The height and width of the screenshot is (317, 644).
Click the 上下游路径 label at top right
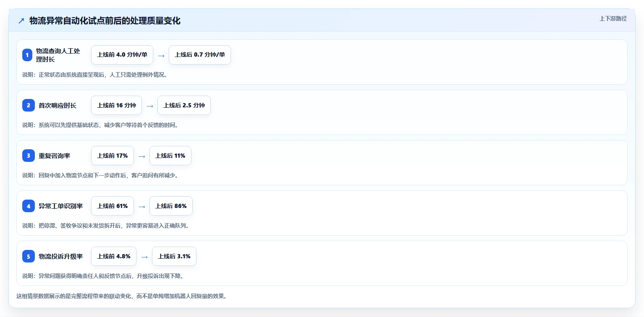pyautogui.click(x=613, y=18)
